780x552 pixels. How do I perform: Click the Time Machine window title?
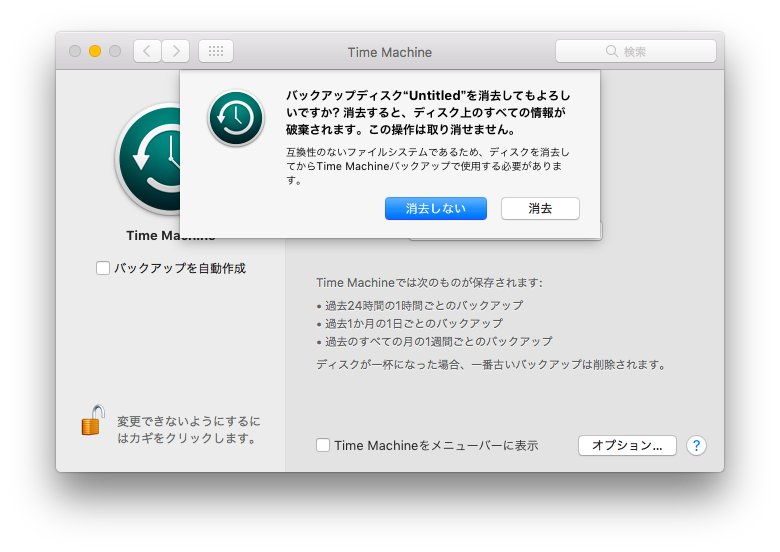[x=390, y=52]
